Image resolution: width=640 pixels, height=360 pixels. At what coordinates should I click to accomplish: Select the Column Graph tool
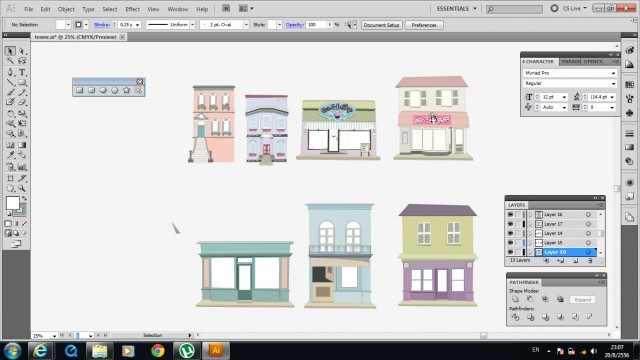coord(22,167)
